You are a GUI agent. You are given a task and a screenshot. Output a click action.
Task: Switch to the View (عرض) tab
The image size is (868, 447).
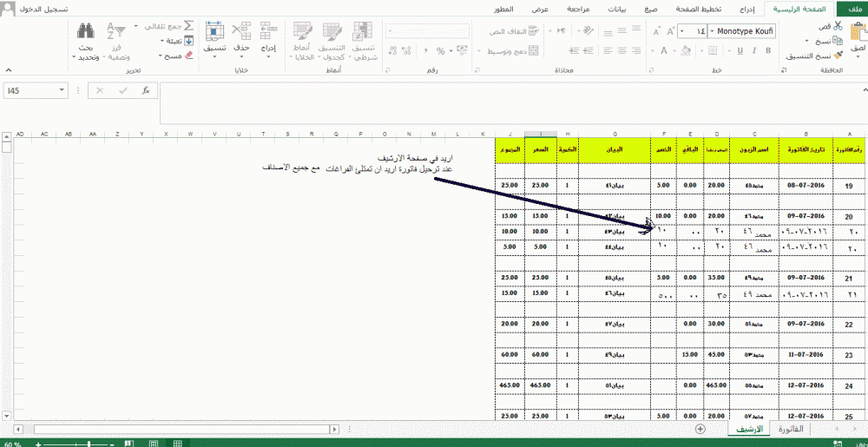coord(540,10)
